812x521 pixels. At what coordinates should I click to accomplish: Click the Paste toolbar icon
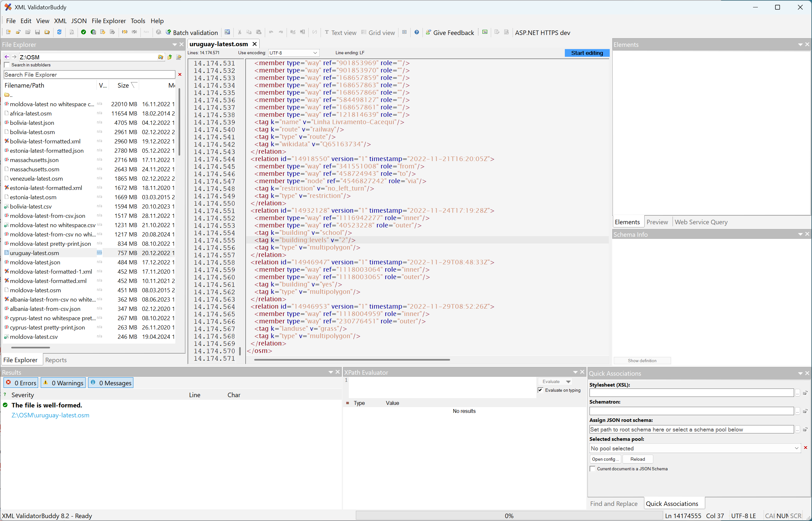pos(259,32)
